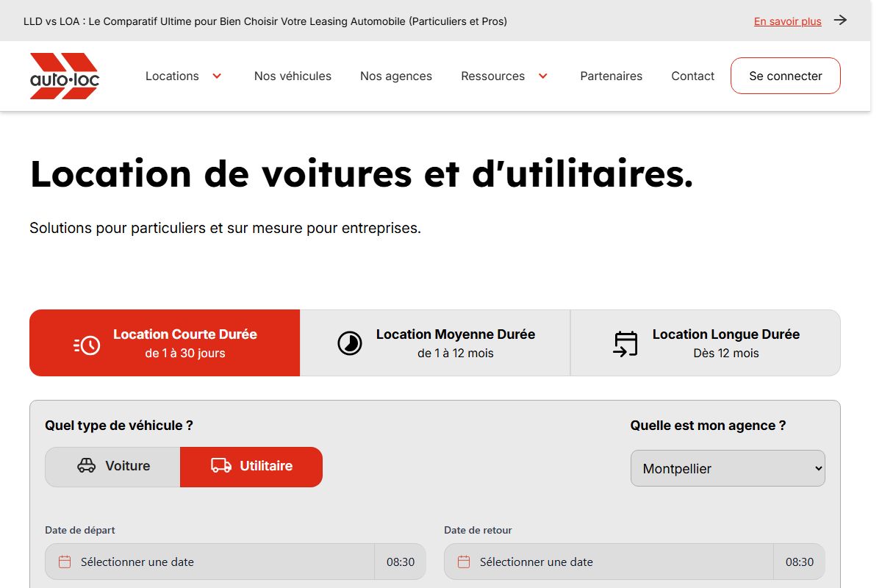Viewport: 882px width, 588px height.
Task: Switch to Location Courte Durée tab
Action: pyautogui.click(x=165, y=343)
